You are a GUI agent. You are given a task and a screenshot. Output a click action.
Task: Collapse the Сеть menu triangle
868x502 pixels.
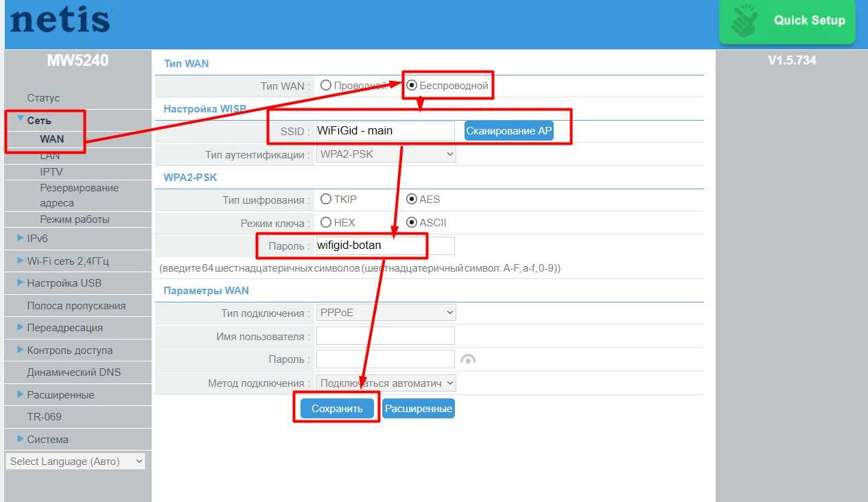pos(21,119)
